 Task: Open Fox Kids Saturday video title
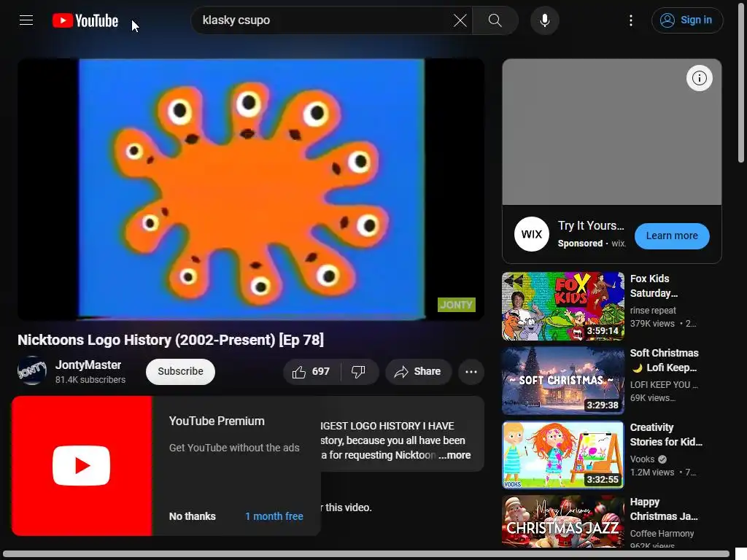[654, 286]
